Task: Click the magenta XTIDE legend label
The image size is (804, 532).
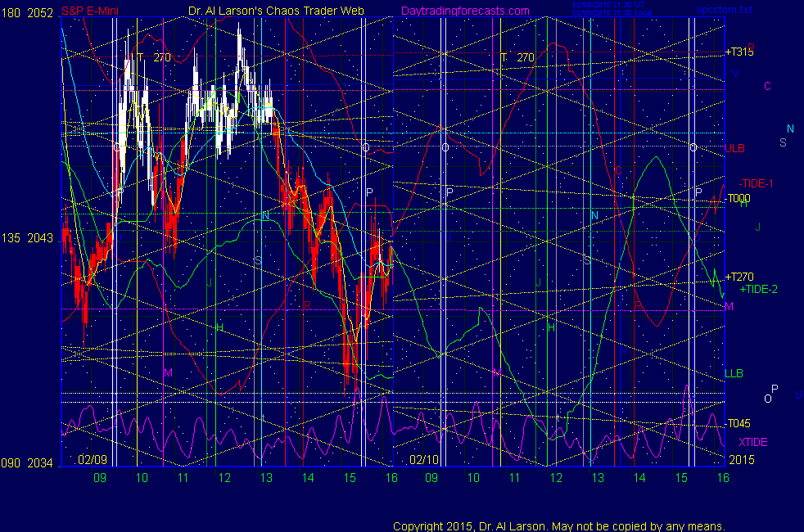Action: [753, 442]
